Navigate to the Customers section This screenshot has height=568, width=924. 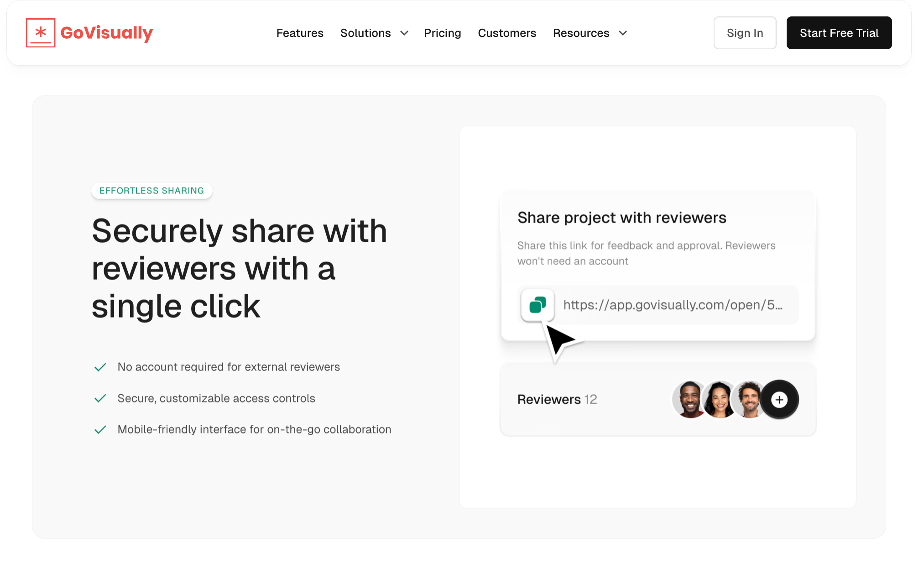[507, 33]
